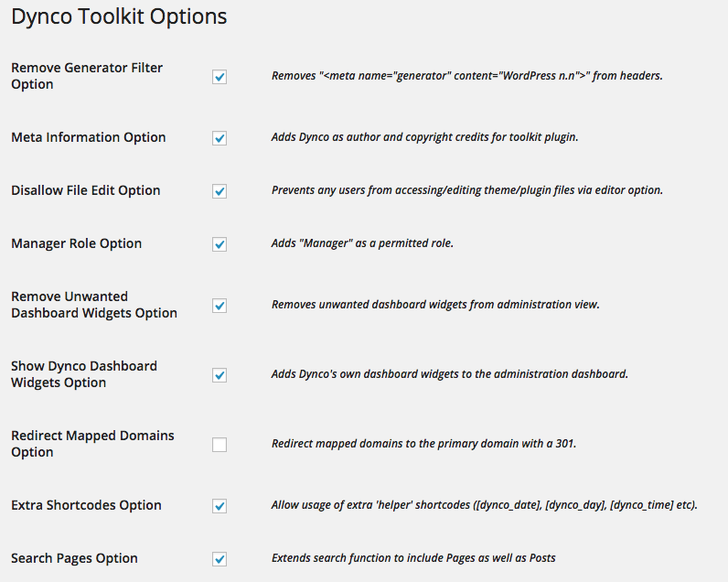Uncheck the Search Pages Option checkbox
Image resolution: width=728 pixels, height=582 pixels.
[219, 559]
